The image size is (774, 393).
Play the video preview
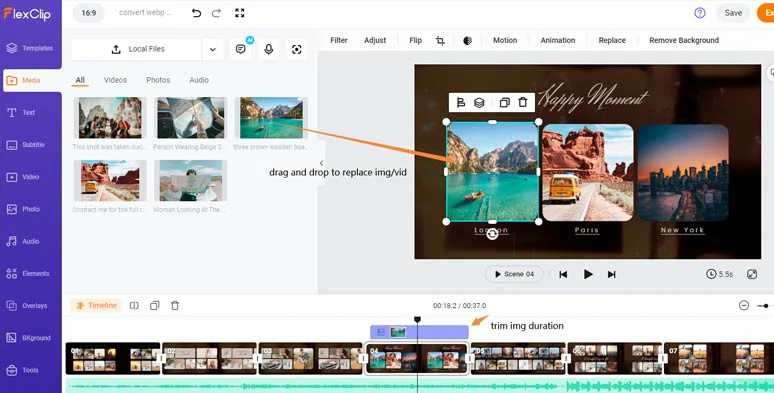pos(588,274)
